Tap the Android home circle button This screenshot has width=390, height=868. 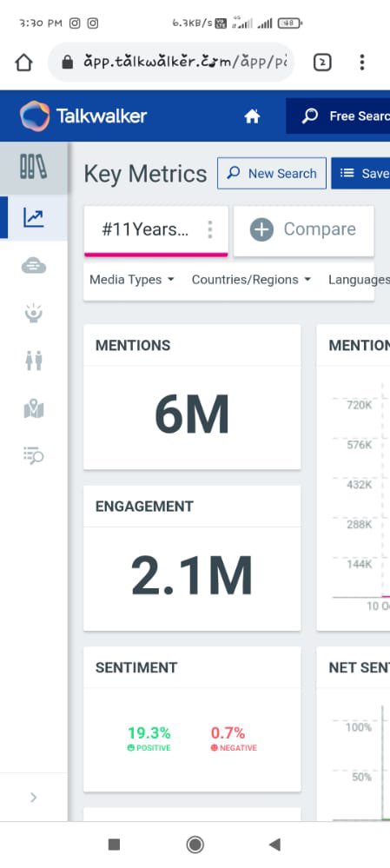pos(195,845)
